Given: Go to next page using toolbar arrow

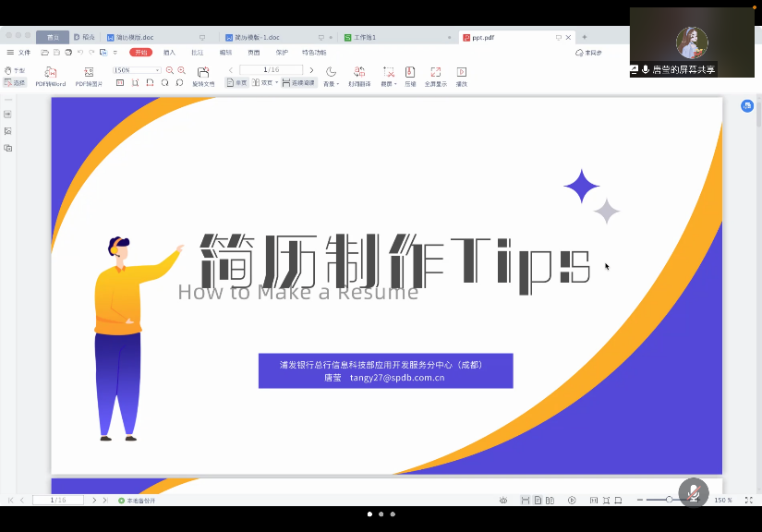Looking at the screenshot, I should 311,70.
